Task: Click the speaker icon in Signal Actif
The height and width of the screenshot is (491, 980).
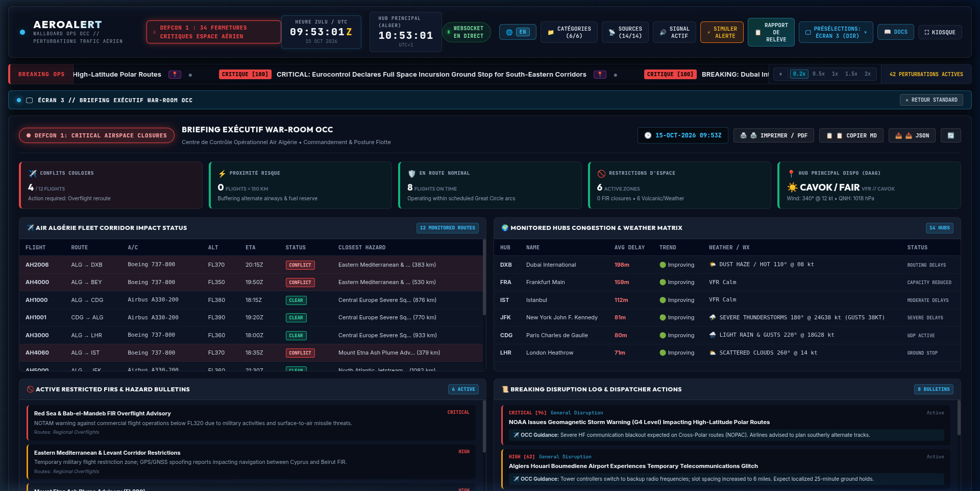Action: [x=663, y=32]
